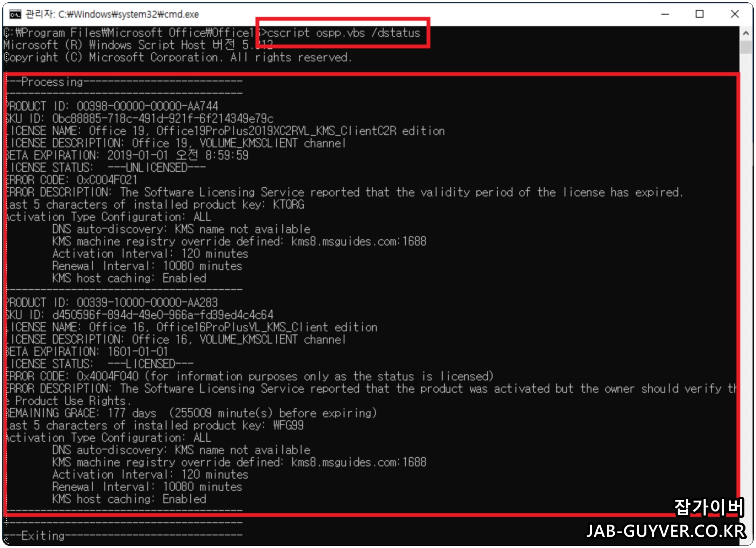Minimize the command prompt window

[665, 14]
